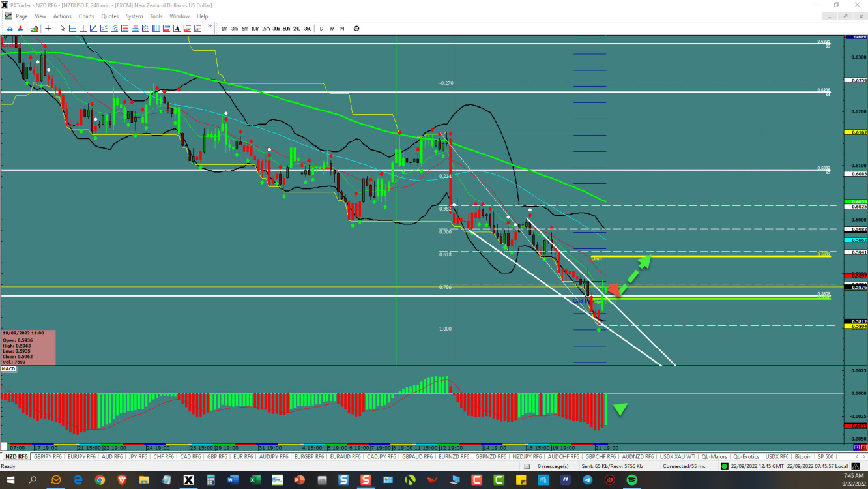Select the text annotation tool

pos(177,28)
